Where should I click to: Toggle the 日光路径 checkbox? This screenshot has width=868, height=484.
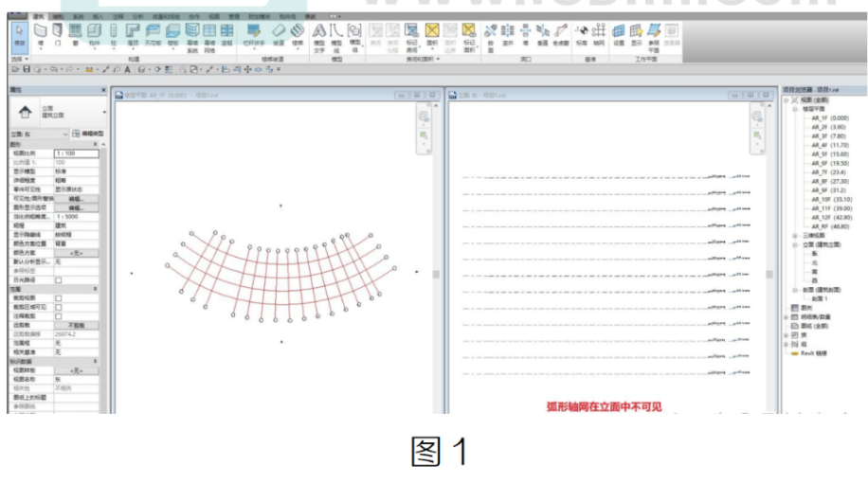pyautogui.click(x=58, y=280)
